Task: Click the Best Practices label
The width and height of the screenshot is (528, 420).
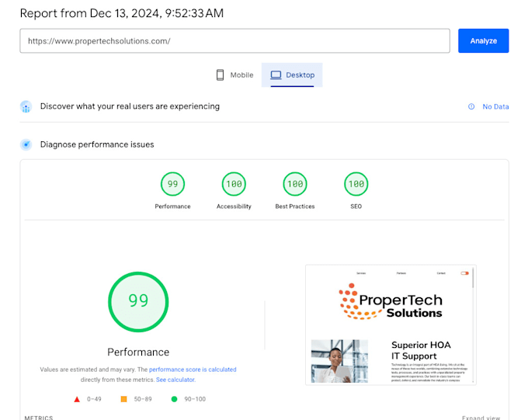Action: pos(294,207)
